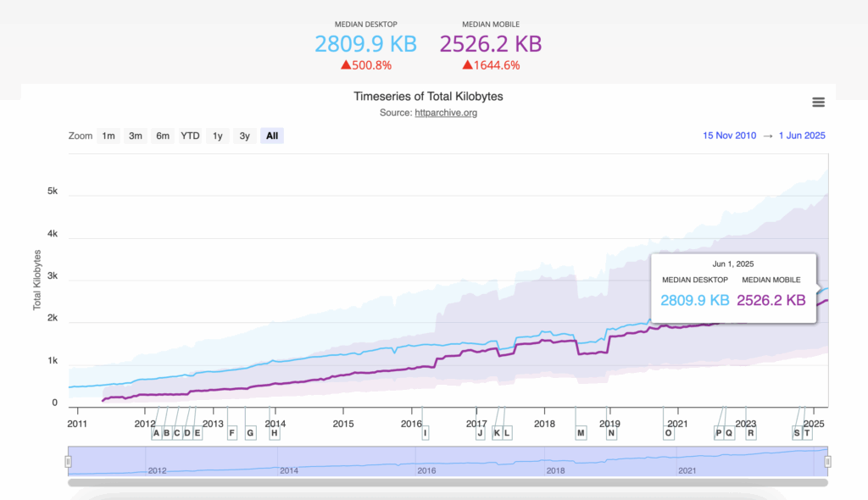Open annotation flag J below 2017

481,432
